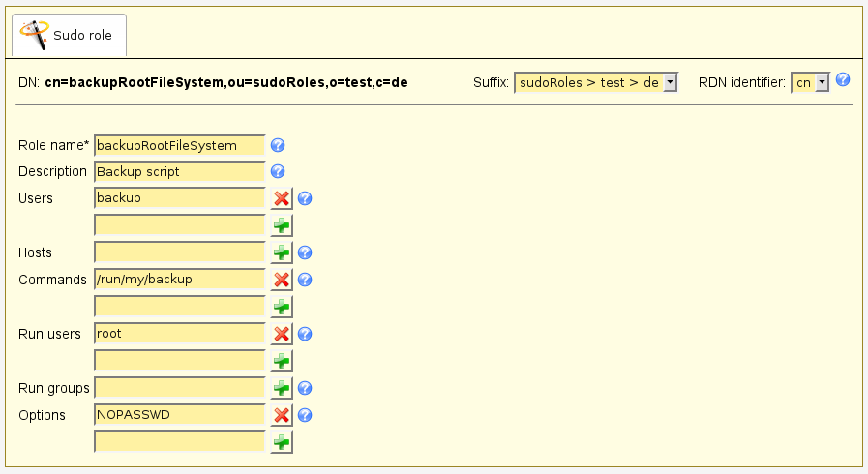Expand the RDN identifier dropdown
The image size is (868, 474).
coord(811,83)
